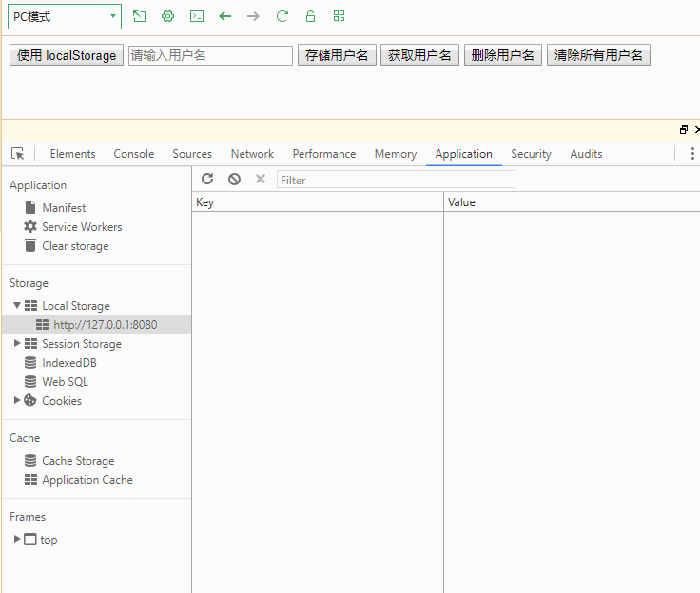Switch to the Network tab

(x=252, y=154)
